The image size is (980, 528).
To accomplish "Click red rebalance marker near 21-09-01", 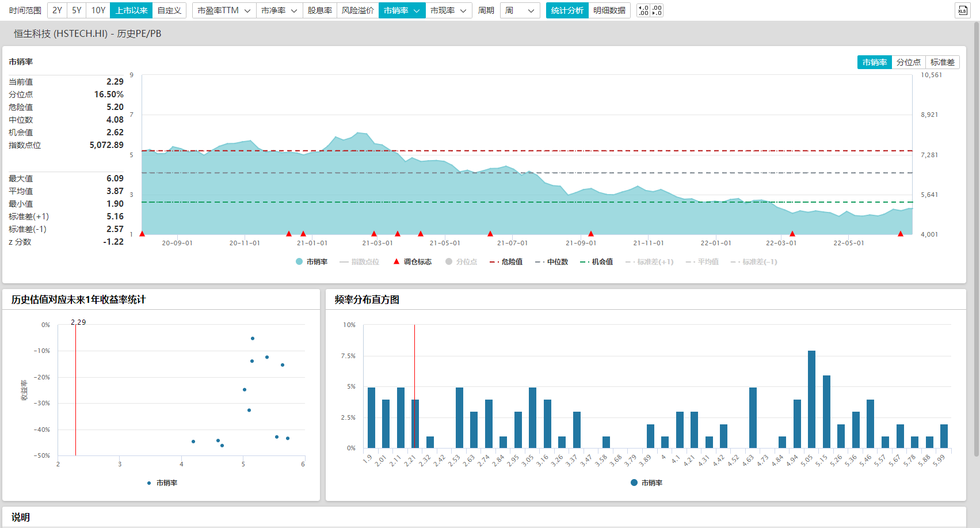I will (591, 234).
